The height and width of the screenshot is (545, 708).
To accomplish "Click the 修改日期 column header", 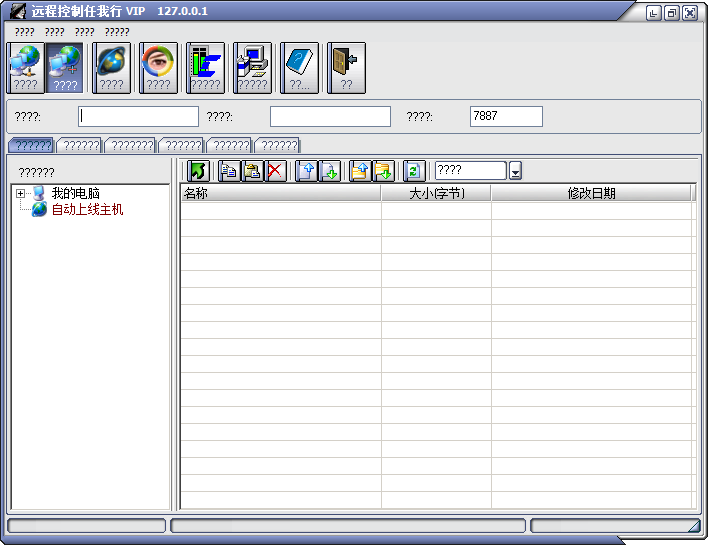I will 591,194.
